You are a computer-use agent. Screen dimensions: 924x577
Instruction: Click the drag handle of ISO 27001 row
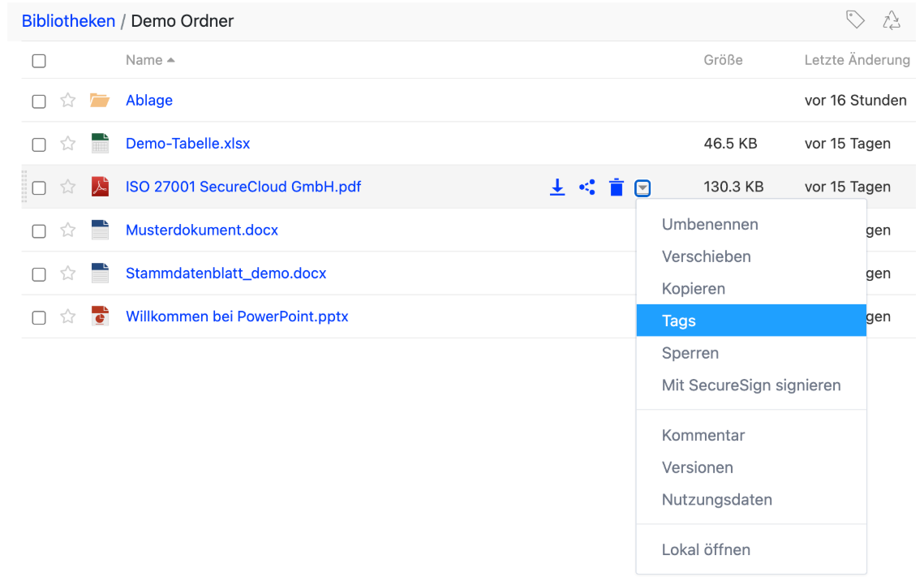[24, 187]
